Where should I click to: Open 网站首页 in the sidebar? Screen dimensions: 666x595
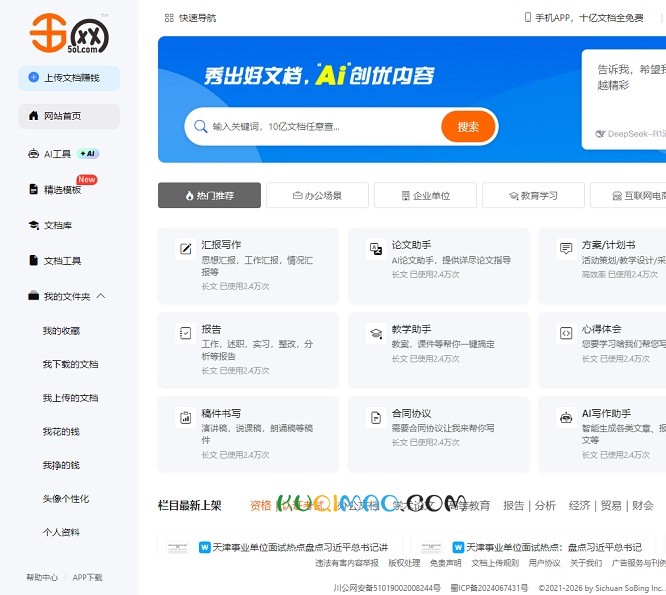[x=69, y=116]
